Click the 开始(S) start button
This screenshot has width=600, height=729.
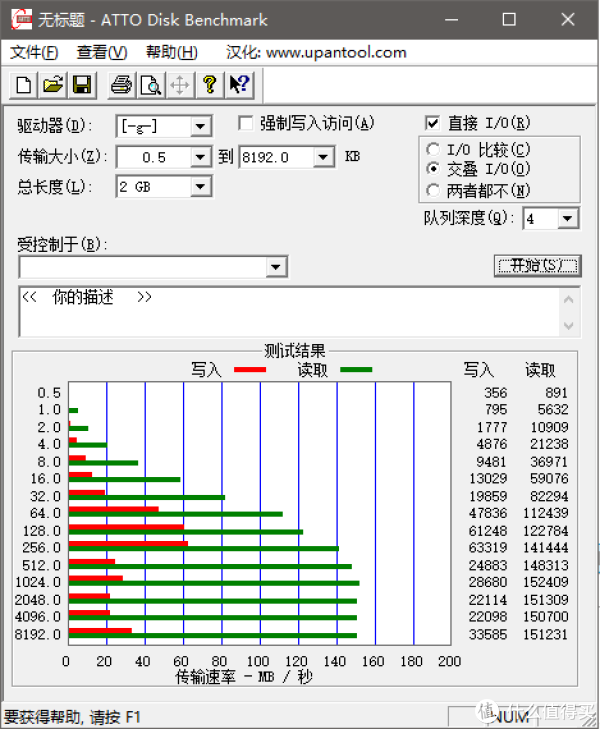click(538, 266)
